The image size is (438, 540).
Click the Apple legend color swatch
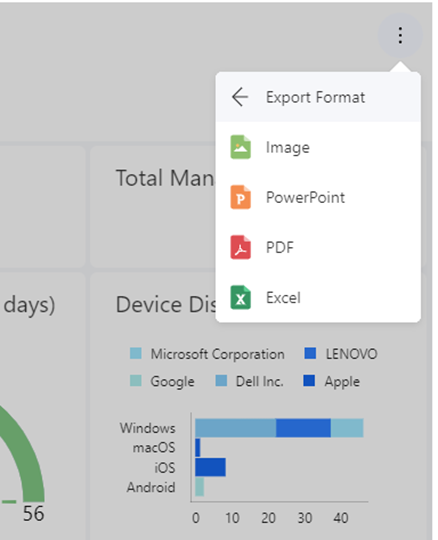point(309,381)
